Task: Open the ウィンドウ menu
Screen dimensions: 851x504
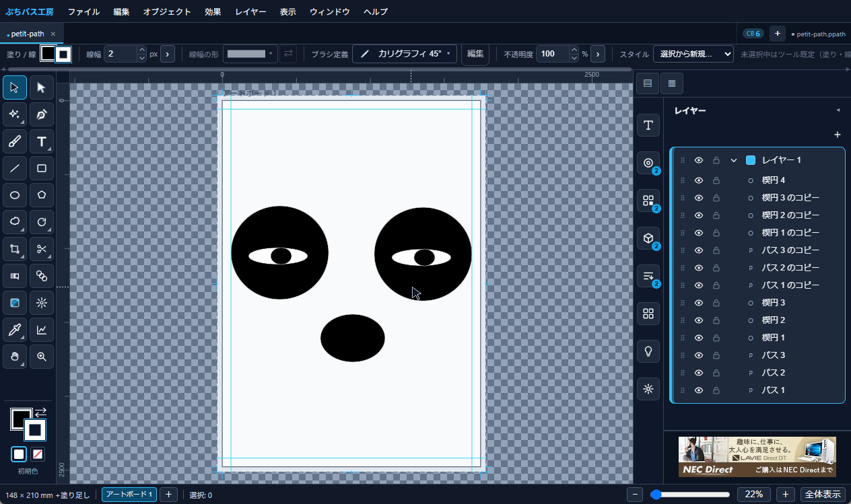Action: 330,11
